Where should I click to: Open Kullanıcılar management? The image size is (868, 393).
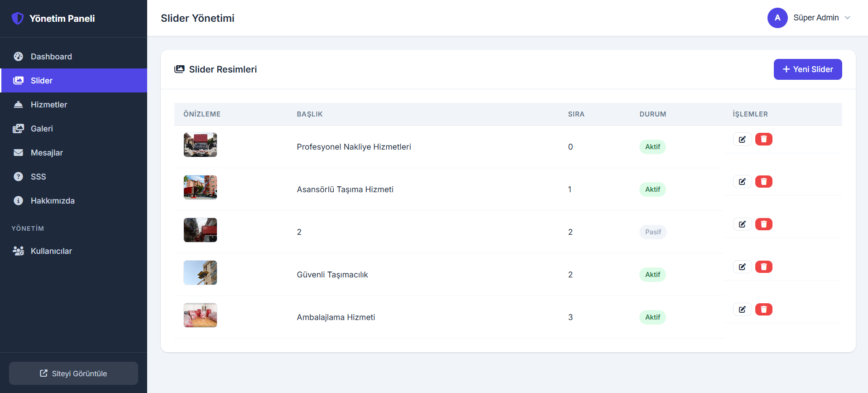coord(73,251)
